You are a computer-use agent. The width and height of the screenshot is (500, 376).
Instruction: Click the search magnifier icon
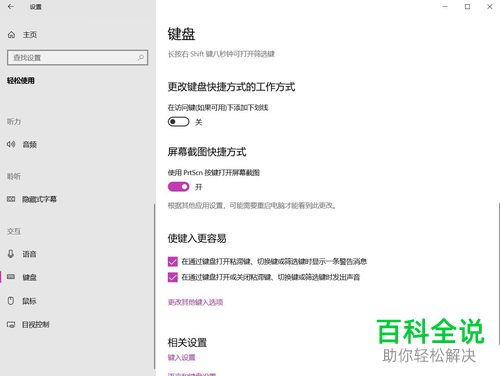click(x=141, y=58)
